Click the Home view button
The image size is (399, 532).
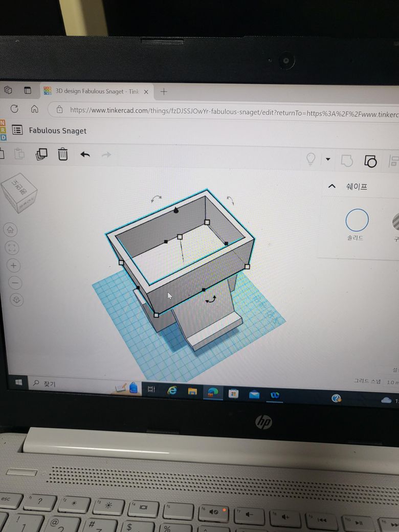(13, 230)
